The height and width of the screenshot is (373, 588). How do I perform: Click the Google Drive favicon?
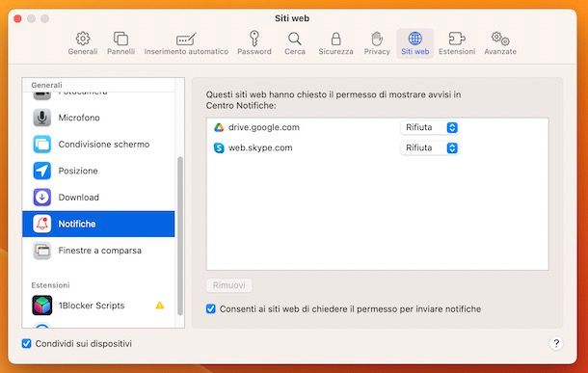point(219,127)
